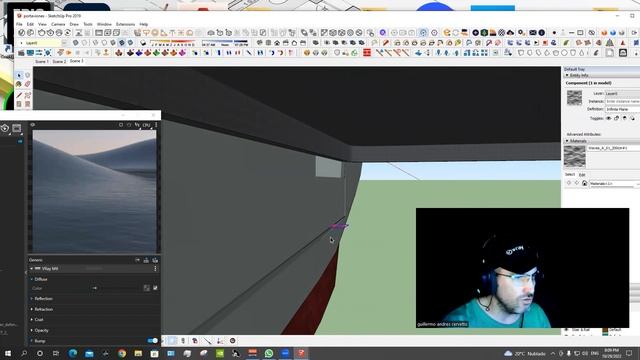The height and width of the screenshot is (360, 640).
Task: Open Windows Start menu on taskbar
Action: 7,353
